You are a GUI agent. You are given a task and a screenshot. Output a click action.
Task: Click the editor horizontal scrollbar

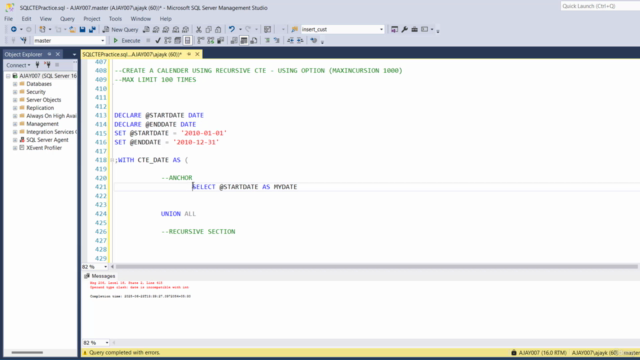coord(376,267)
